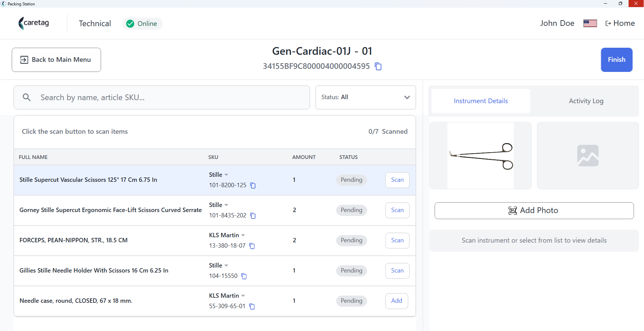Copy the tray ID 34155BF9C800004000004595
Image resolution: width=644 pixels, height=331 pixels.
point(378,66)
